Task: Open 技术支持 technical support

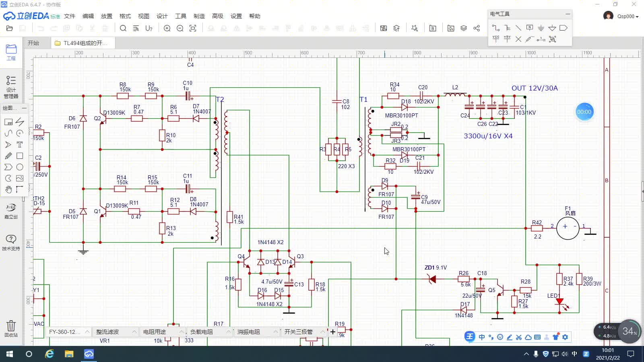Action: tap(11, 243)
